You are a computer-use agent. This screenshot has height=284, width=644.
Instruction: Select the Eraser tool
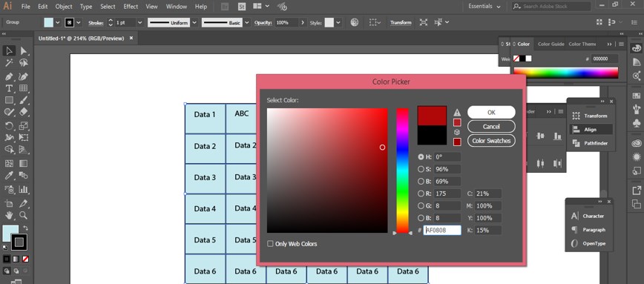coord(24,112)
